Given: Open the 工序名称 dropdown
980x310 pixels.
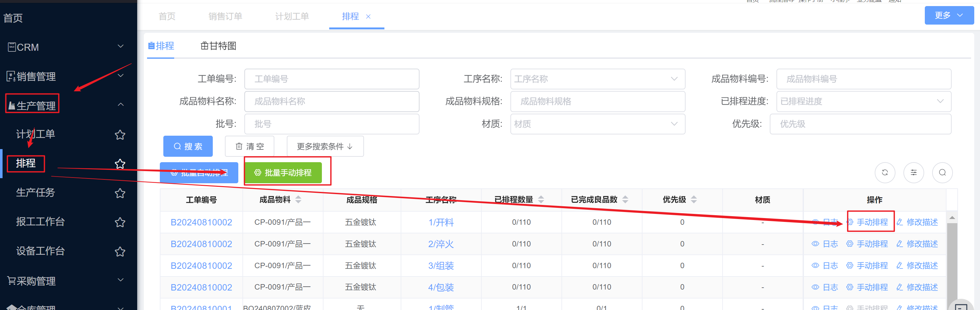Looking at the screenshot, I should (x=597, y=79).
